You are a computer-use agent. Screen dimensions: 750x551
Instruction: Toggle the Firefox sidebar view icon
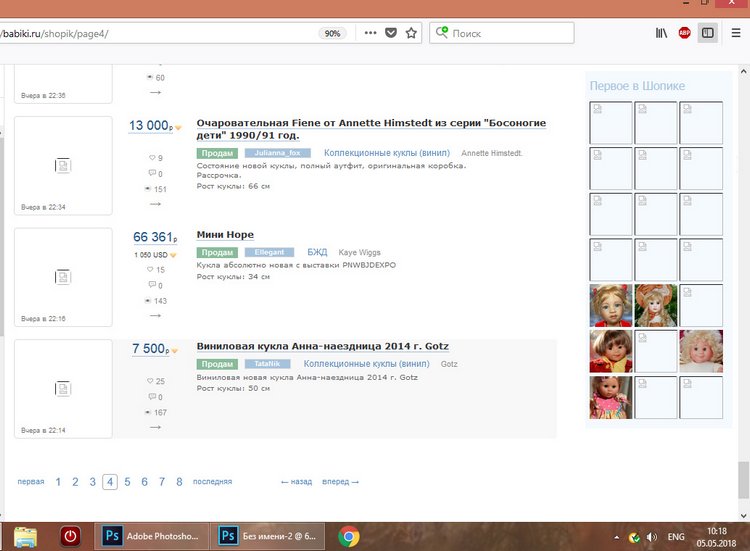pyautogui.click(x=708, y=33)
